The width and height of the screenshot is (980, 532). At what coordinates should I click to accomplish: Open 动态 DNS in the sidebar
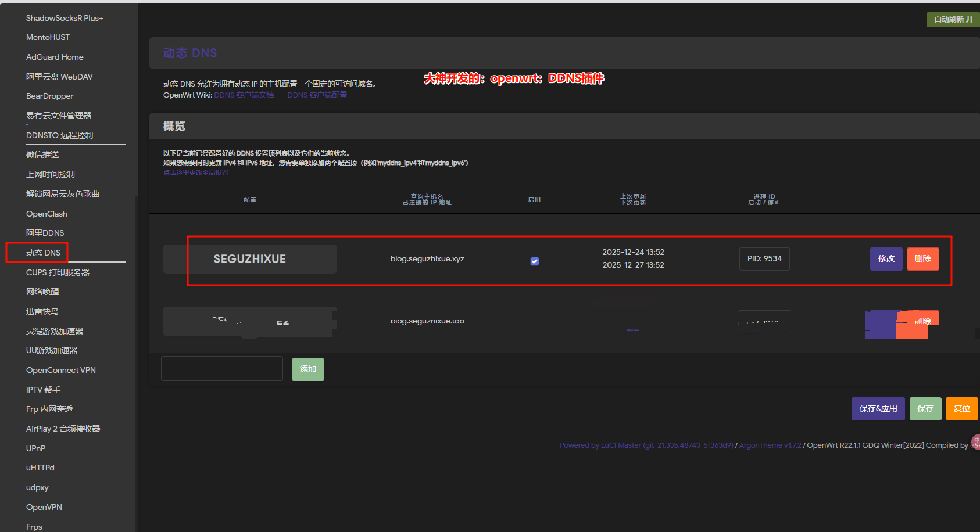coord(43,253)
